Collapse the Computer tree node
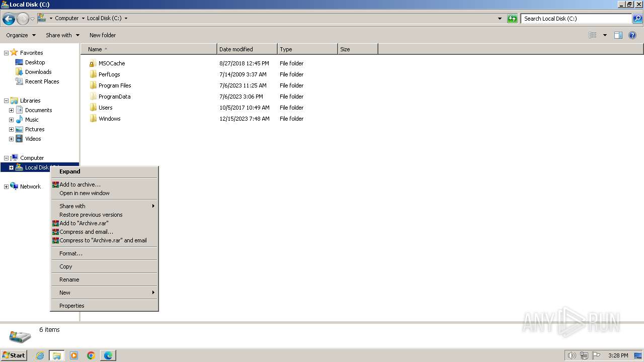Image resolution: width=644 pixels, height=362 pixels. tap(6, 158)
